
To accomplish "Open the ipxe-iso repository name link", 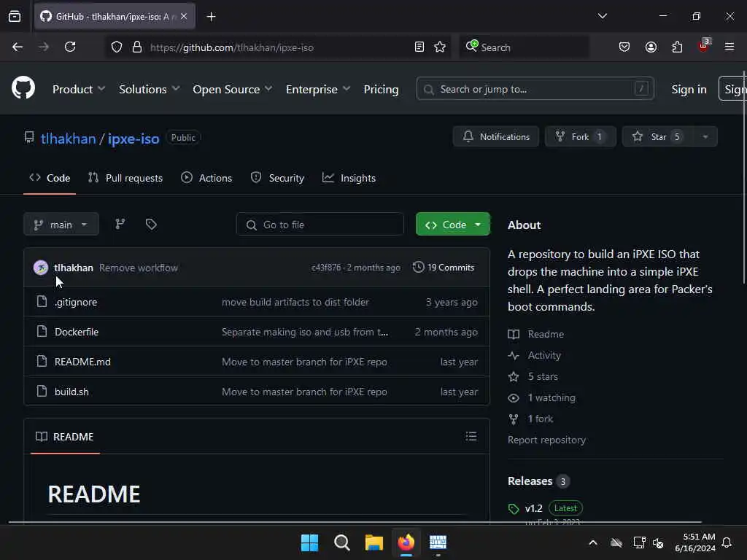I will tap(133, 139).
